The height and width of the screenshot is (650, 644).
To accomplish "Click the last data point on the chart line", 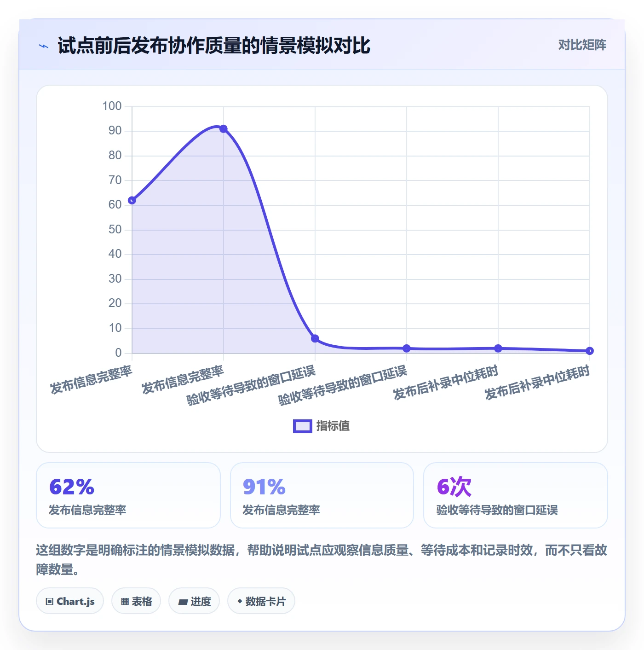I will (590, 351).
